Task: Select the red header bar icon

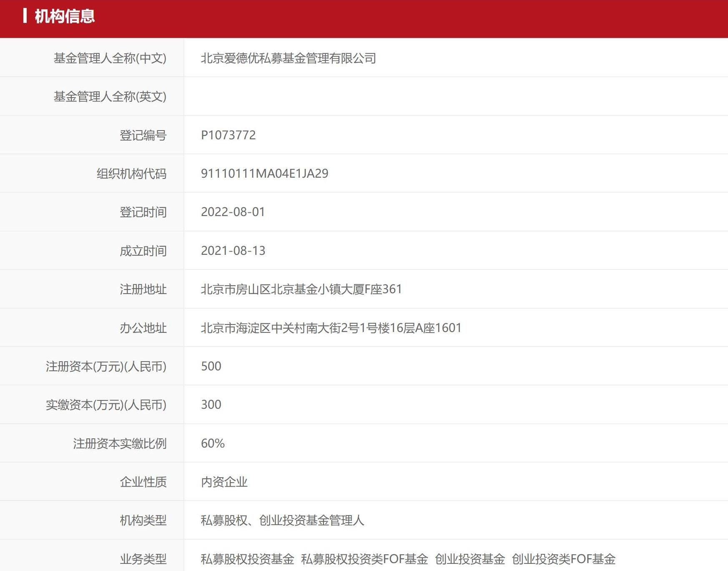Action: pos(26,17)
